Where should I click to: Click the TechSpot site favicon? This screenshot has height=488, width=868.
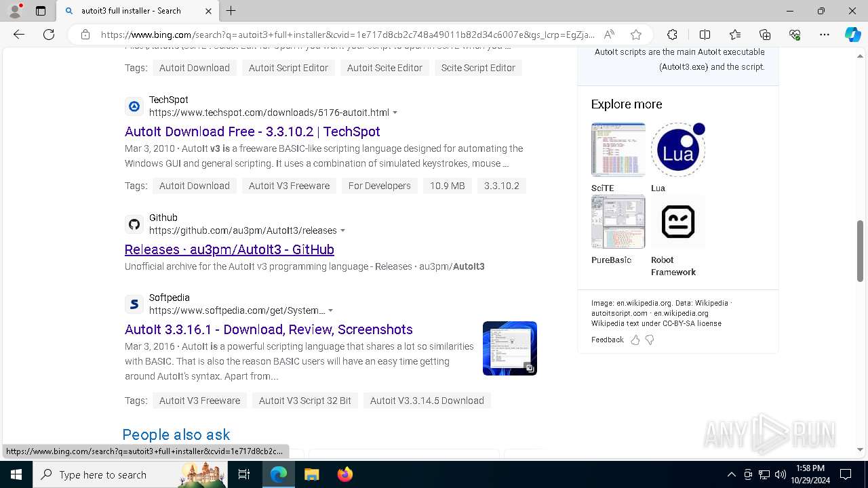134,106
